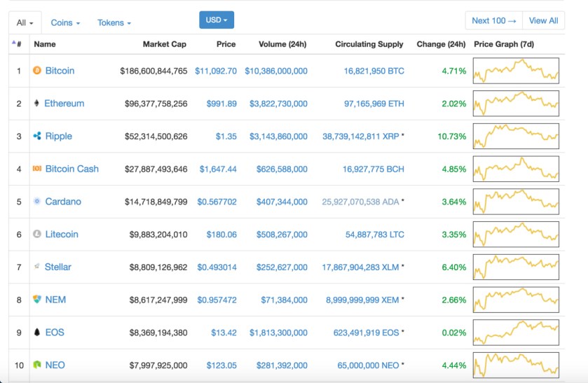
Task: Click EOS price $13.42
Action: [224, 333]
